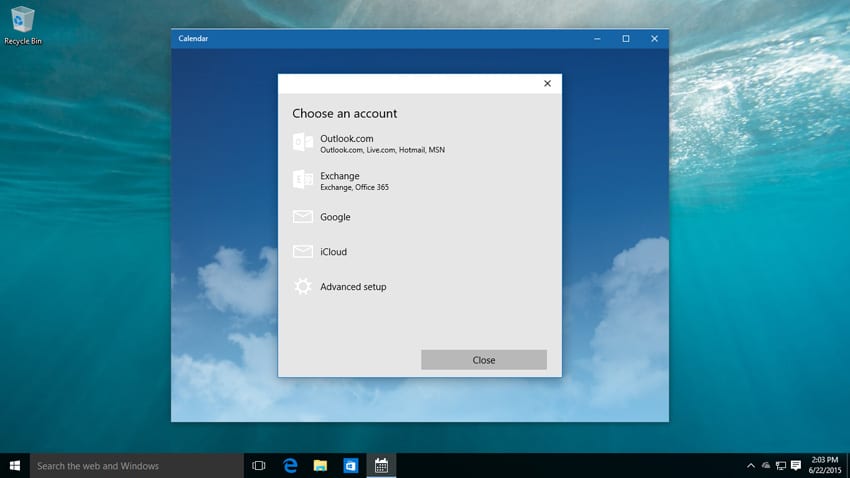Select the Outlook.com account title

click(346, 139)
